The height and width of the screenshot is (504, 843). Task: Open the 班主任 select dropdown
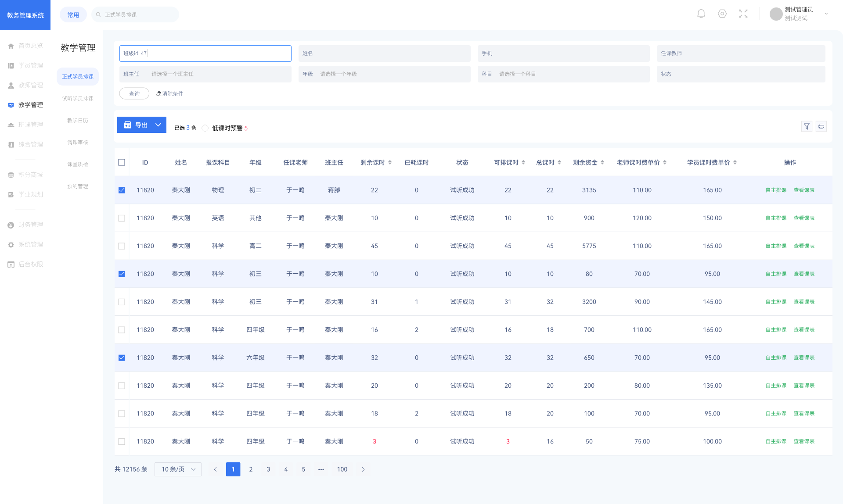tap(205, 74)
